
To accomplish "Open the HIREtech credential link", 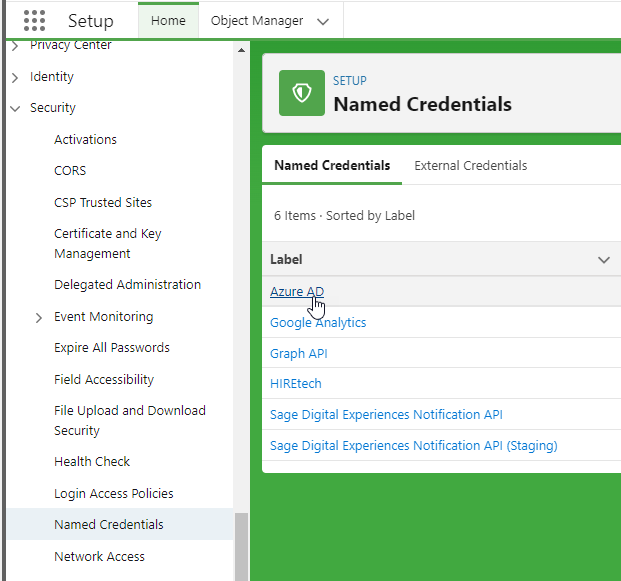I will coord(295,384).
